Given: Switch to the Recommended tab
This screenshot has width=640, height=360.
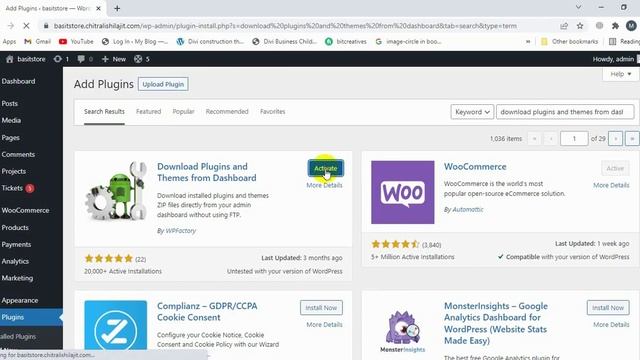Looking at the screenshot, I should [227, 111].
